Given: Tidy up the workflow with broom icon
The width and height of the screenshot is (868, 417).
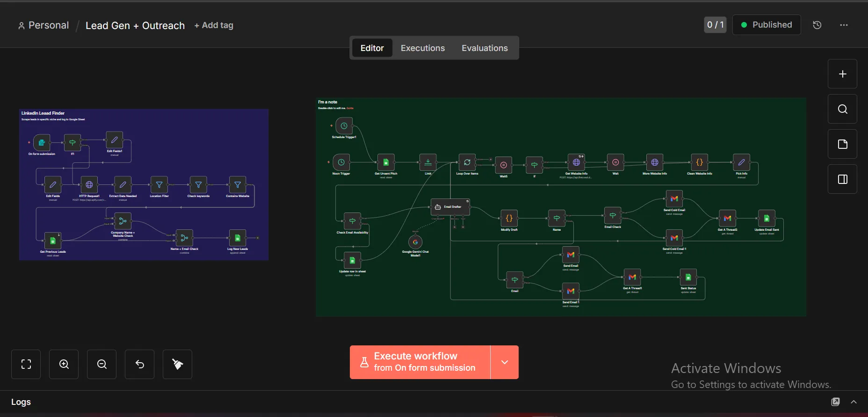Looking at the screenshot, I should [178, 364].
